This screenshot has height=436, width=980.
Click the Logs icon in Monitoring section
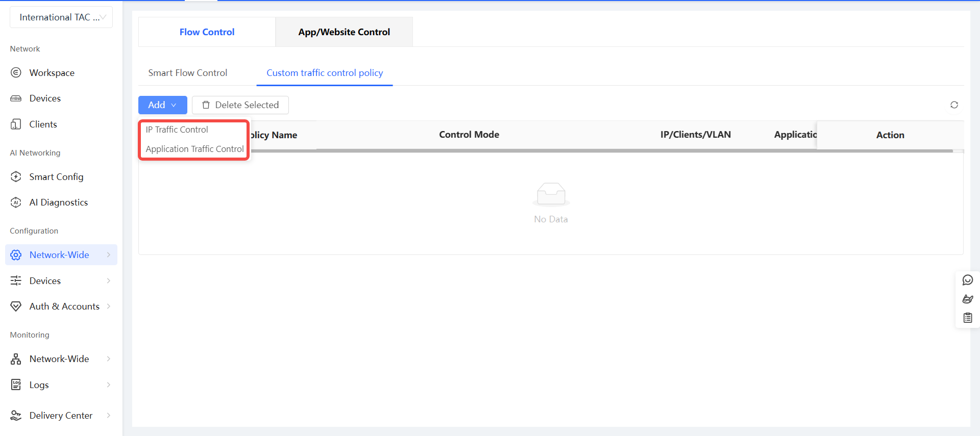16,385
